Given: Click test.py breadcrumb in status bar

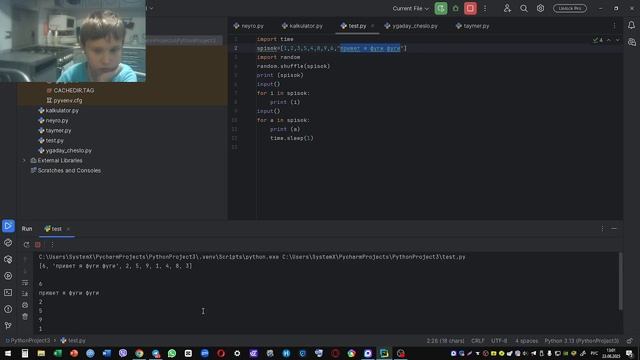Looking at the screenshot, I should point(73,340).
